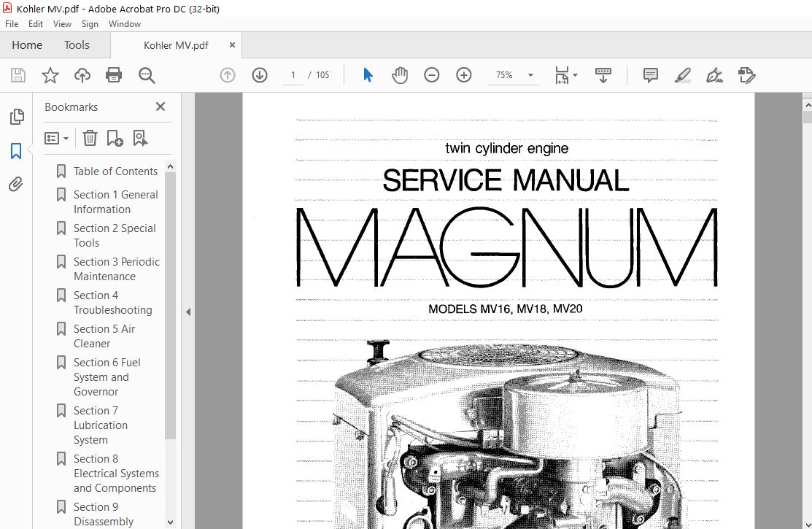Activate the Selection arrow tool
Viewport: 812px width, 529px height.
click(368, 75)
